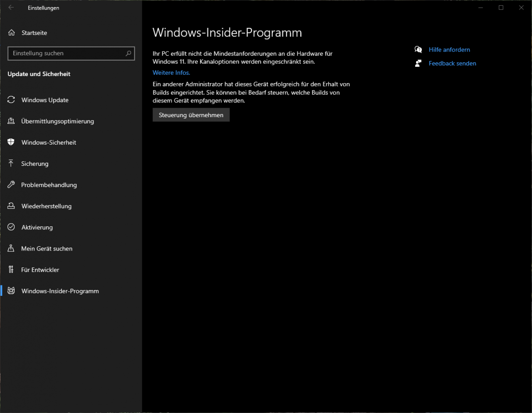Click the Windows-Sicherheit shield icon

point(11,142)
